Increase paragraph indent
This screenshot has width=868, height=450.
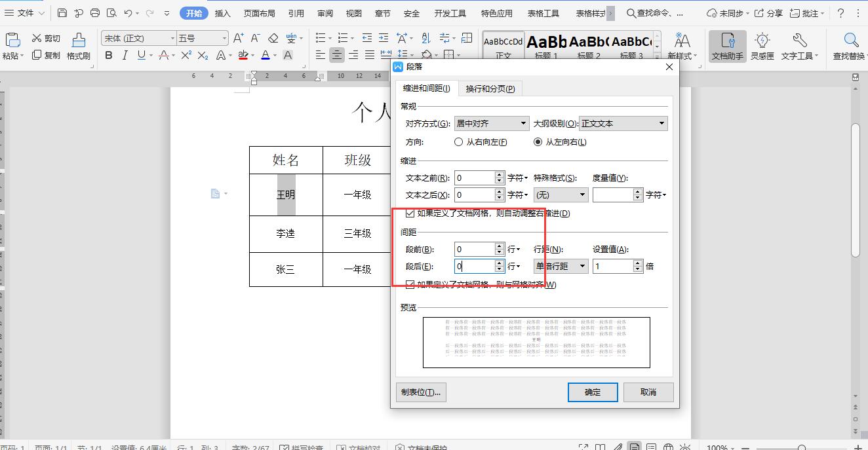pyautogui.click(x=384, y=39)
